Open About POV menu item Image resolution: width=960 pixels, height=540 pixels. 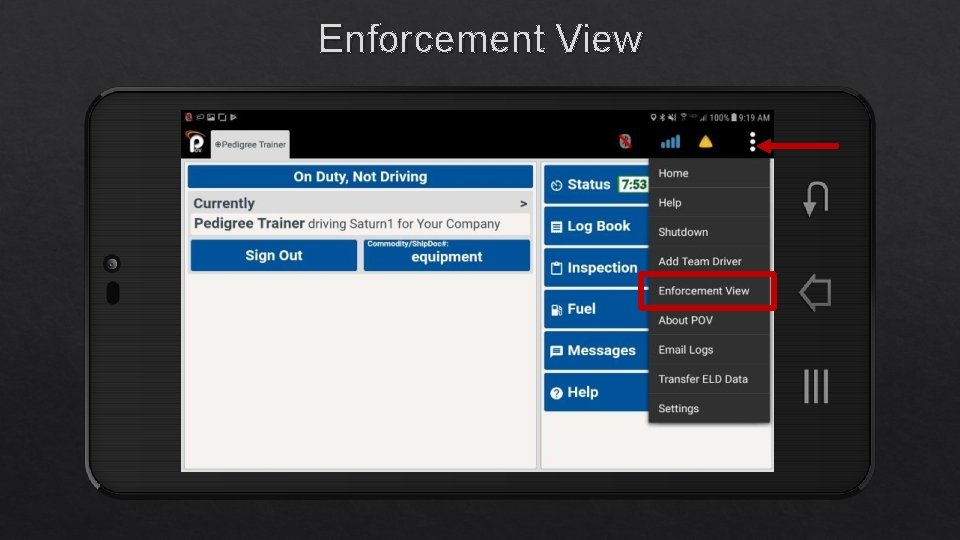(709, 320)
